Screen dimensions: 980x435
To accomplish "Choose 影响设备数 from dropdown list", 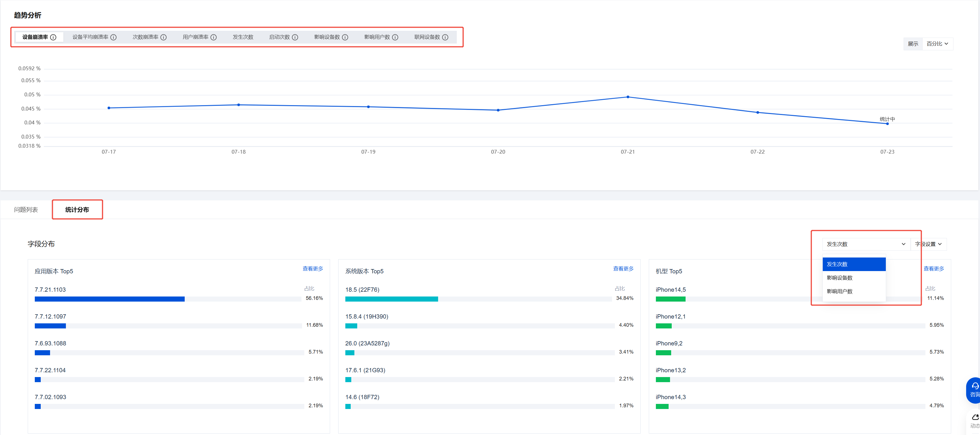I will pos(840,278).
